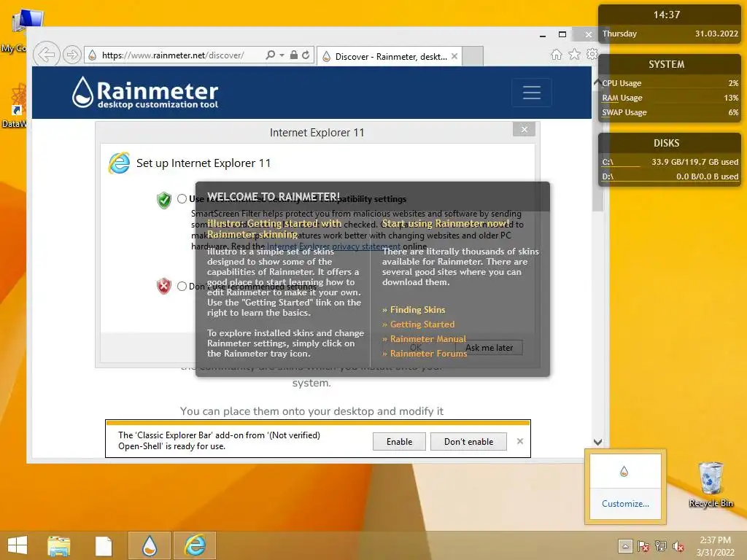Click the taskbar clock 2:37 PM
Viewport: 747px width, 560px height.
click(715, 545)
